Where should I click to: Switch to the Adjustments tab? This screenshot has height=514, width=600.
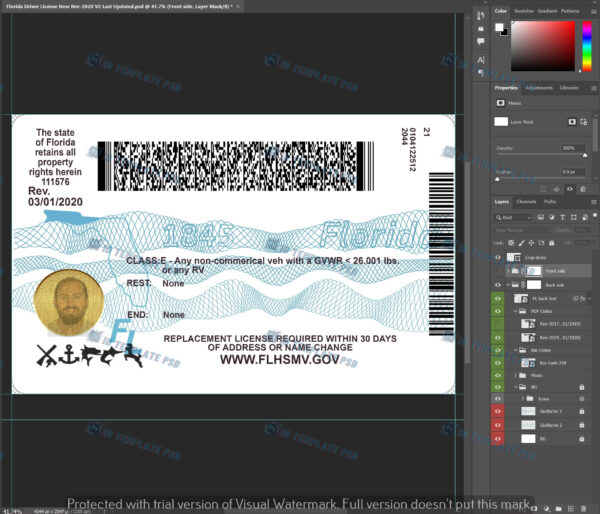[539, 88]
